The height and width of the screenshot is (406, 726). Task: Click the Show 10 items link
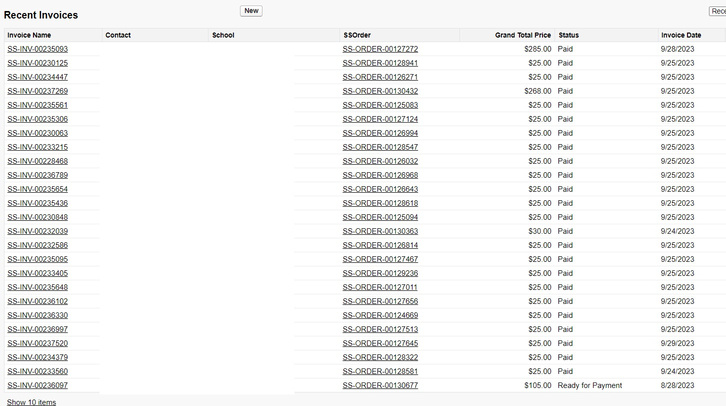(x=31, y=402)
